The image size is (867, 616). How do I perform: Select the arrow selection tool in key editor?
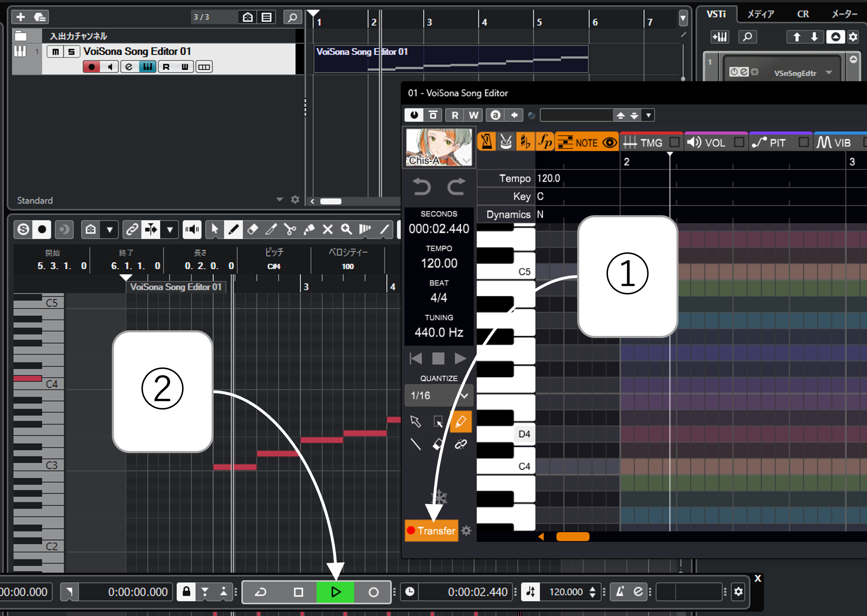coord(215,230)
